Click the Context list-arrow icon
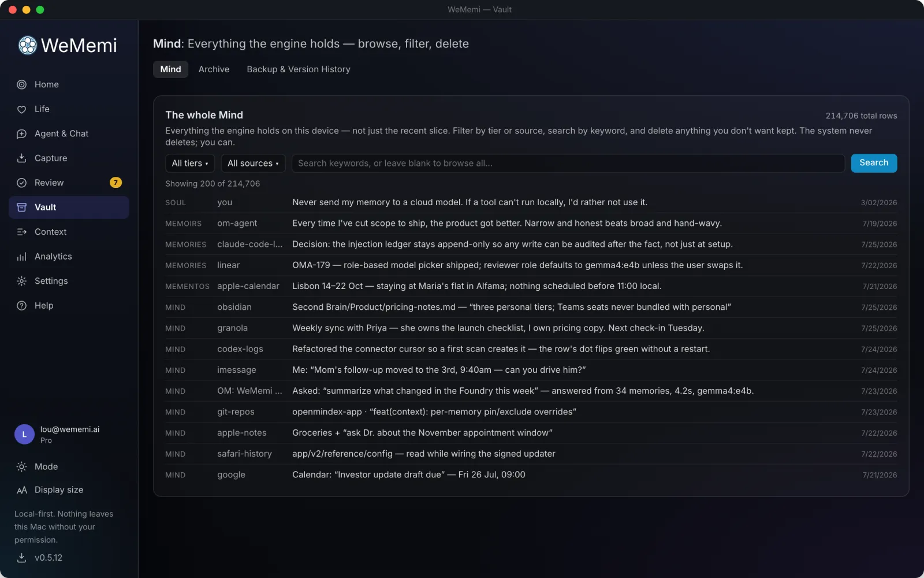This screenshot has height=578, width=924. pos(21,232)
